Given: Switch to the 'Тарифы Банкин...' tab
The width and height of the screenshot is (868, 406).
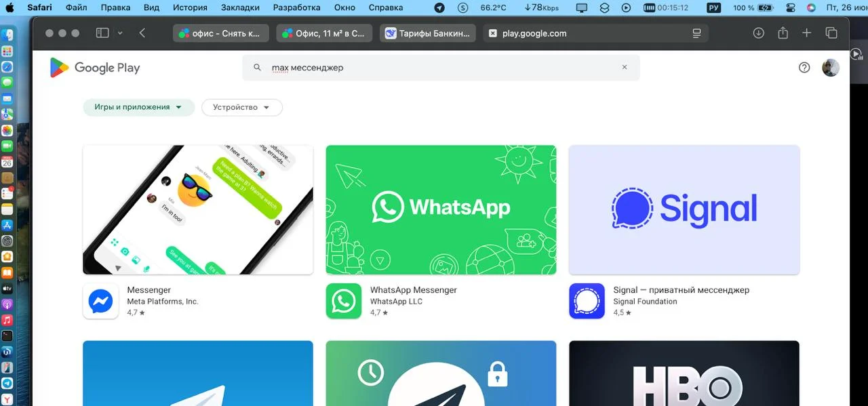Looking at the screenshot, I should [428, 33].
